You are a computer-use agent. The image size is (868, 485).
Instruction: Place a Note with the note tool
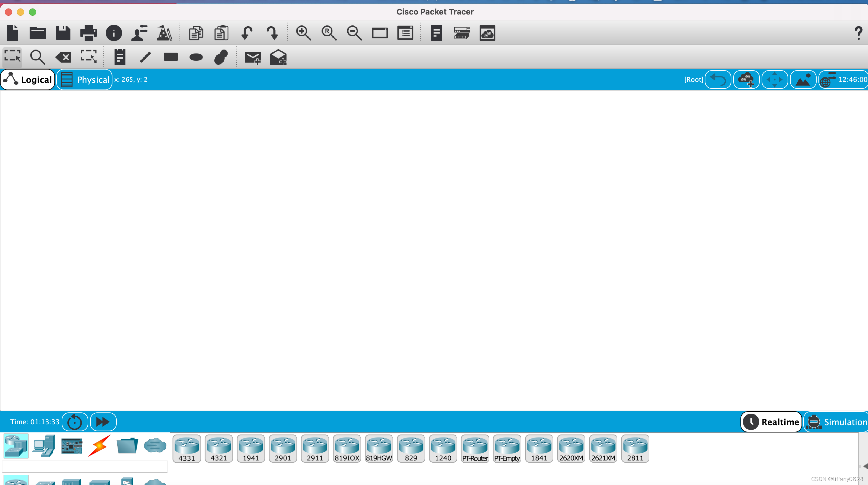(120, 57)
